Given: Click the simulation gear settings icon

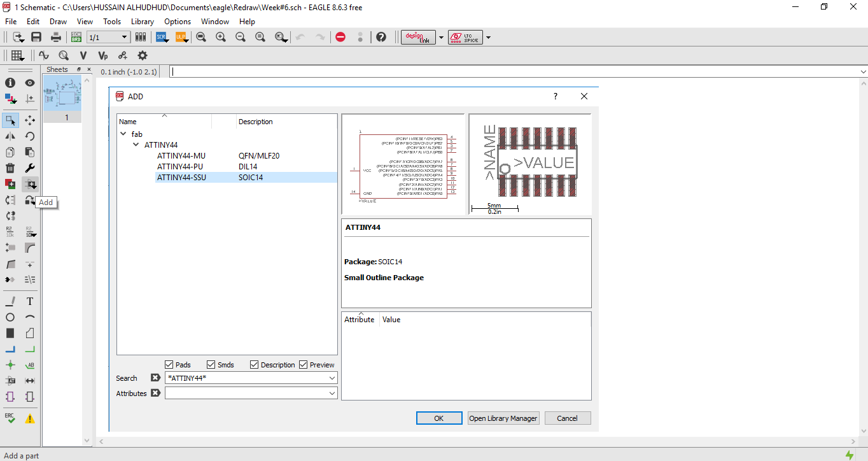Looking at the screenshot, I should pos(143,55).
